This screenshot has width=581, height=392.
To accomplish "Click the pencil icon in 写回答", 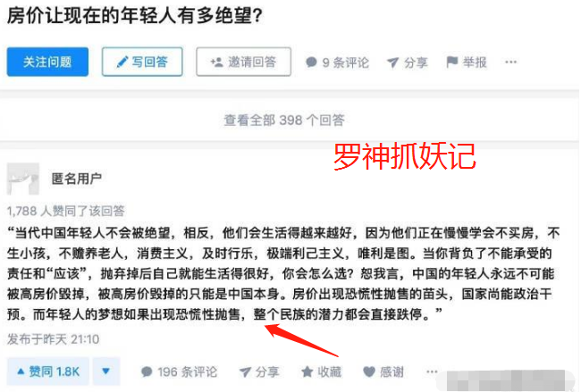I will tap(122, 62).
